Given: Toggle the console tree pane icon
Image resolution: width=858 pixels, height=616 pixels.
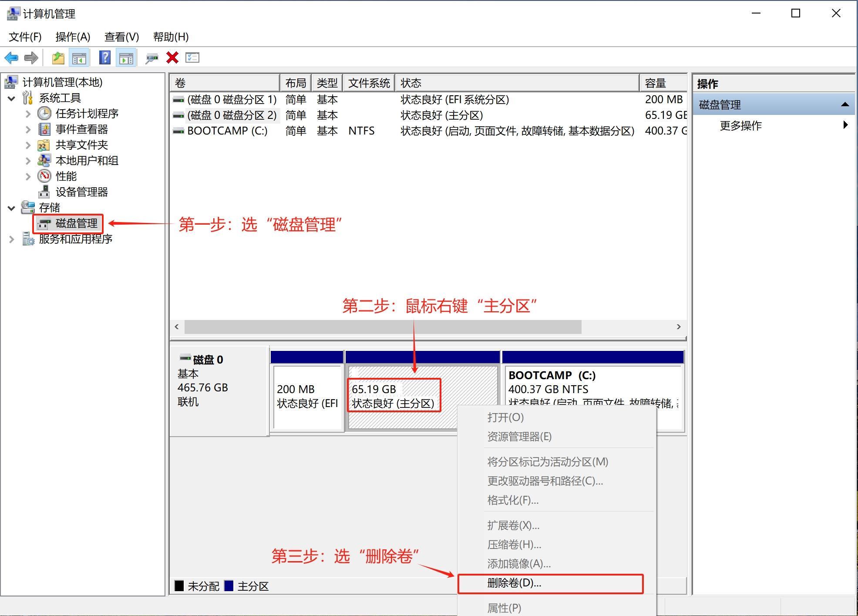Looking at the screenshot, I should pyautogui.click(x=79, y=57).
